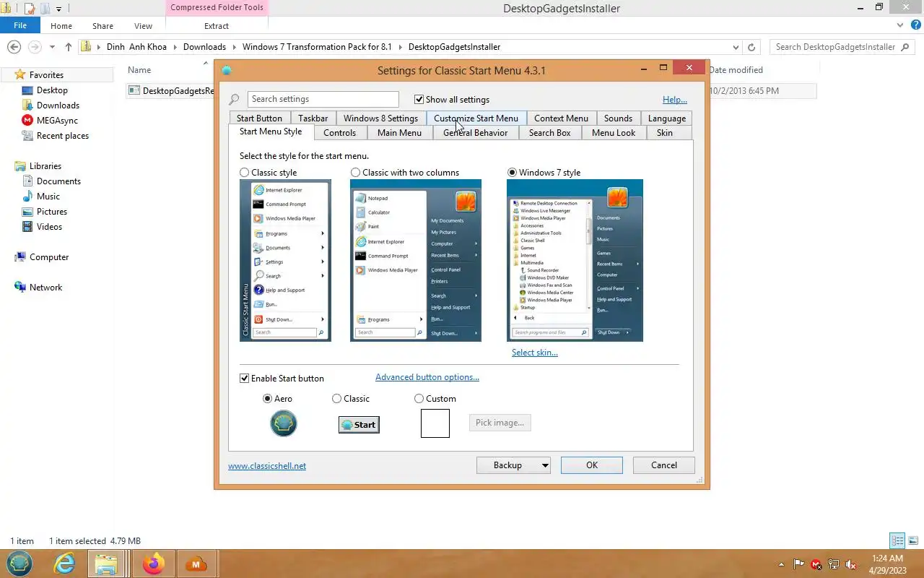Click the Windows 7 style preview thumbnail
The height and width of the screenshot is (578, 924).
point(575,261)
